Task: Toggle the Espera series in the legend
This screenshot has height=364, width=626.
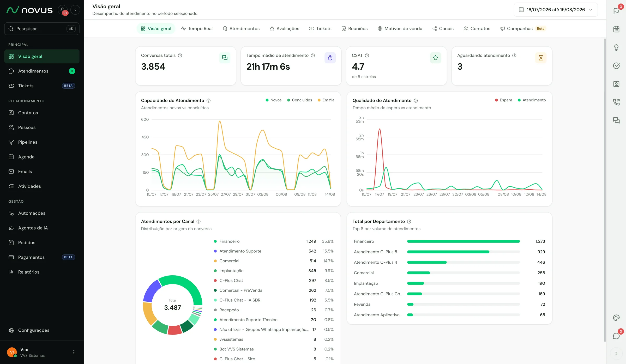Action: (x=503, y=100)
